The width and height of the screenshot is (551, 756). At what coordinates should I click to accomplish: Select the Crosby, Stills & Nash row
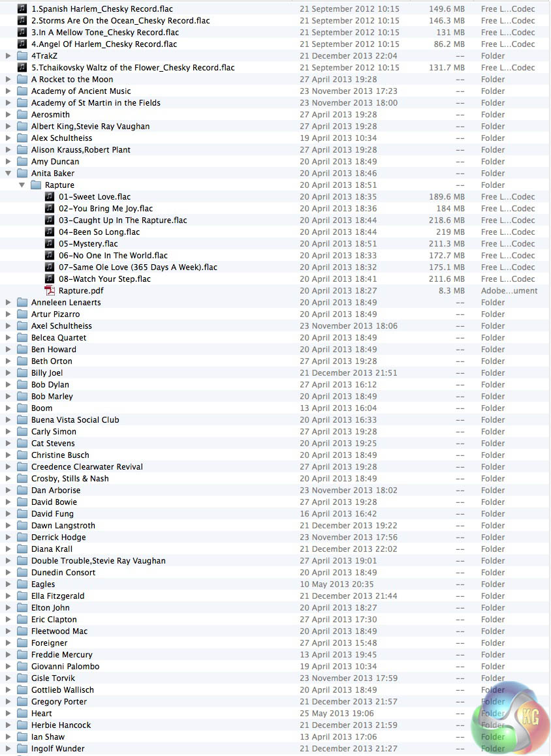pyautogui.click(x=275, y=478)
